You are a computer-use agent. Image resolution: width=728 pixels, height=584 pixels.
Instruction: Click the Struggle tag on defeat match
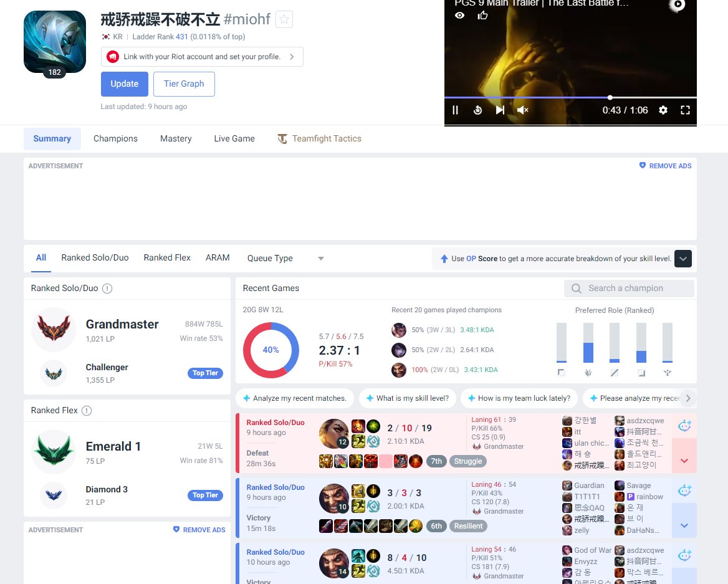468,461
